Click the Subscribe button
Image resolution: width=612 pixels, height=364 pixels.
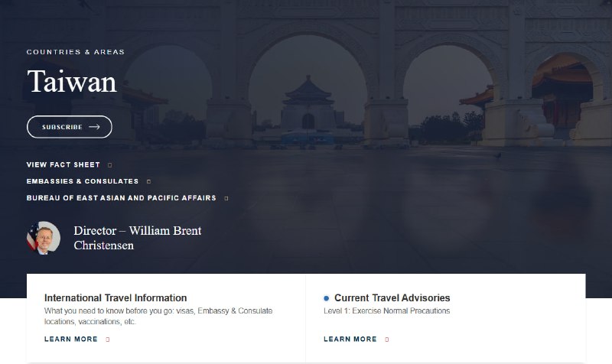click(x=69, y=127)
